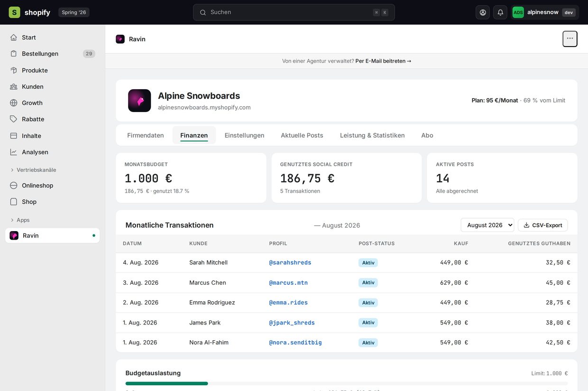Image resolution: width=588 pixels, height=391 pixels.
Task: Click the Spring '26 version badge
Action: 74,12
